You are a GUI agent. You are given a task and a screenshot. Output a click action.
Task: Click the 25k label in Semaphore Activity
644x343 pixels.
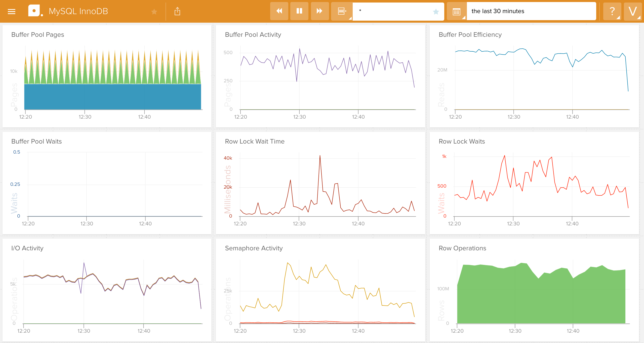click(228, 291)
